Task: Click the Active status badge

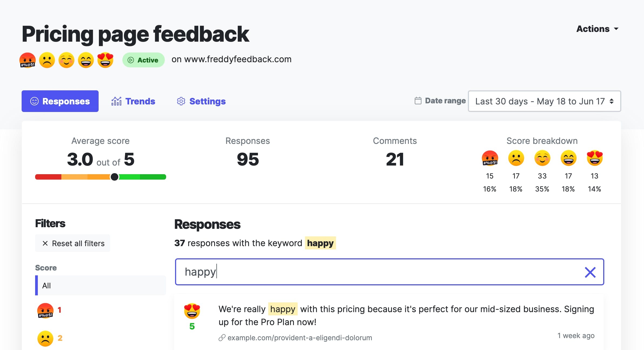Action: pyautogui.click(x=143, y=60)
